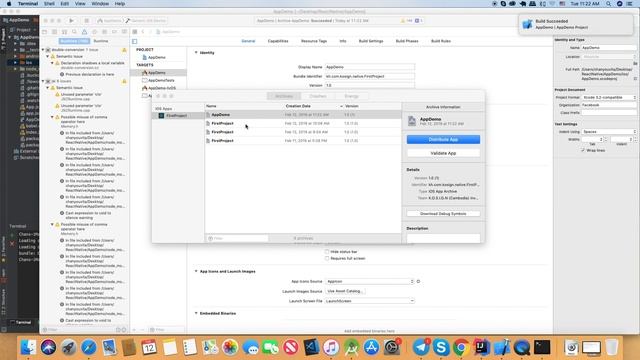Open Google Chrome from the dock

tap(461, 347)
